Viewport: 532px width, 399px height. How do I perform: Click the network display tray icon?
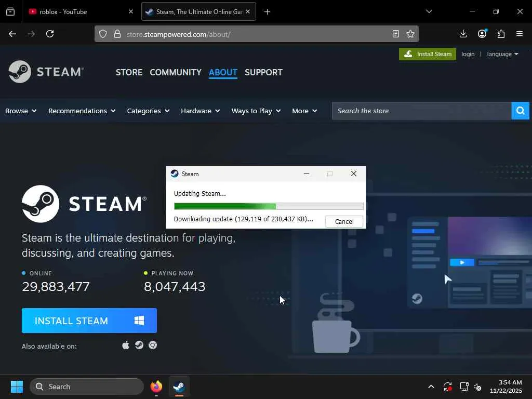[464, 387]
